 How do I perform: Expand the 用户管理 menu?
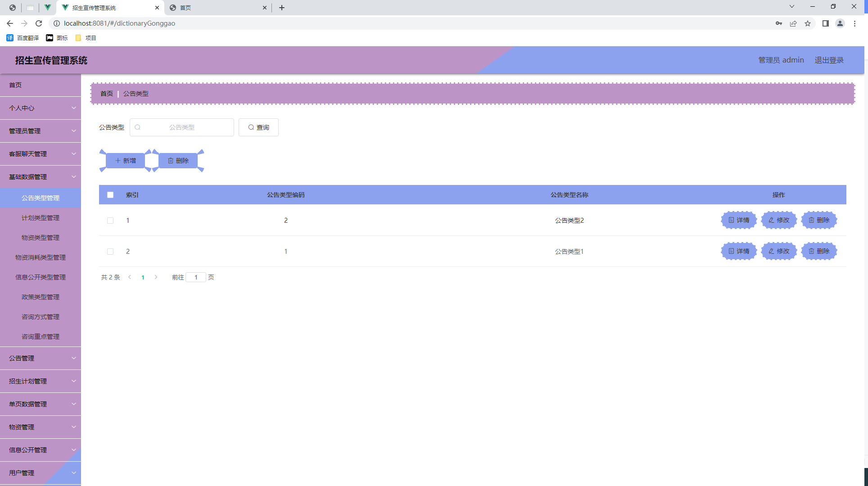[x=41, y=473]
